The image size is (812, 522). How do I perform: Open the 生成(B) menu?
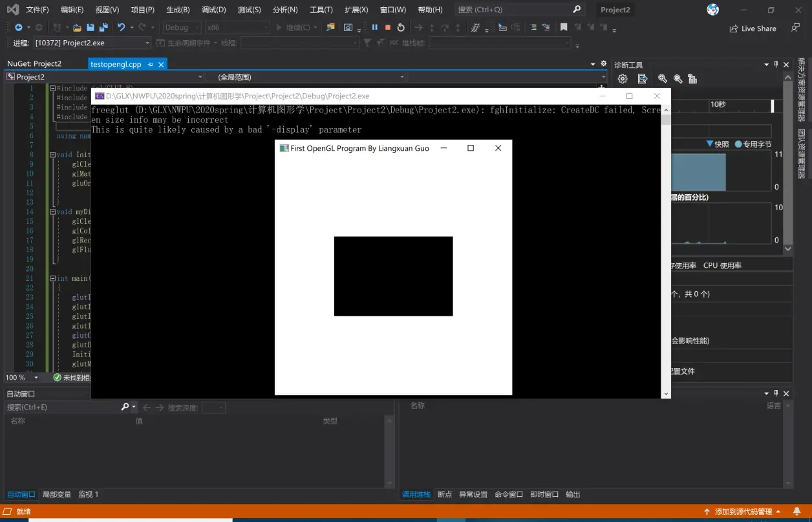(178, 10)
